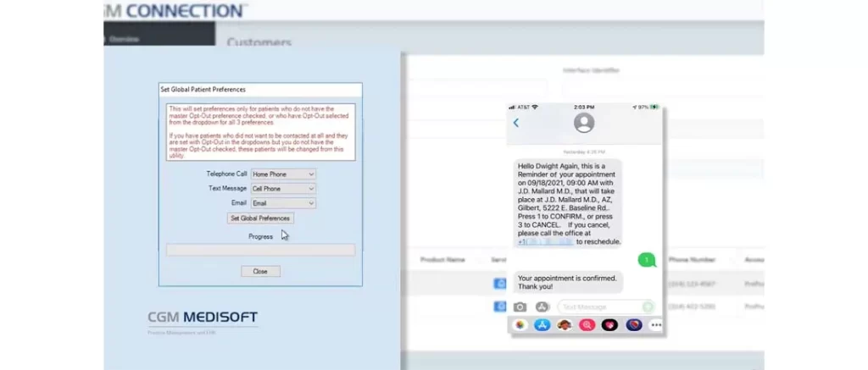Click the red opt-out warning text box
868x370 pixels.
tap(261, 132)
